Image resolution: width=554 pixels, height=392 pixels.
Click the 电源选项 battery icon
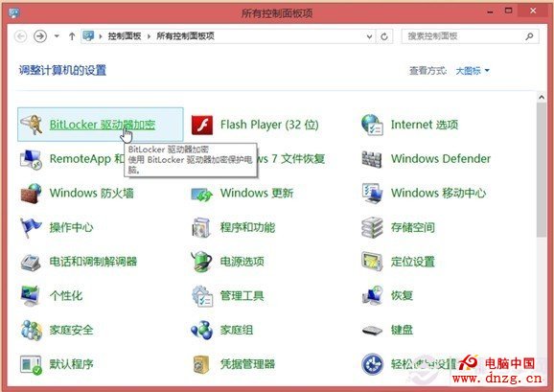[201, 262]
